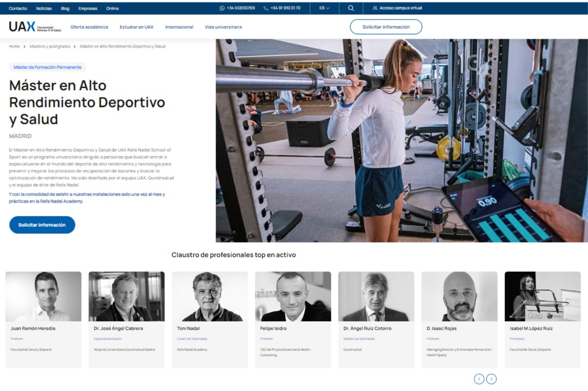Open the ES language dropdown
Image resolution: width=588 pixels, height=391 pixels.
click(x=324, y=8)
